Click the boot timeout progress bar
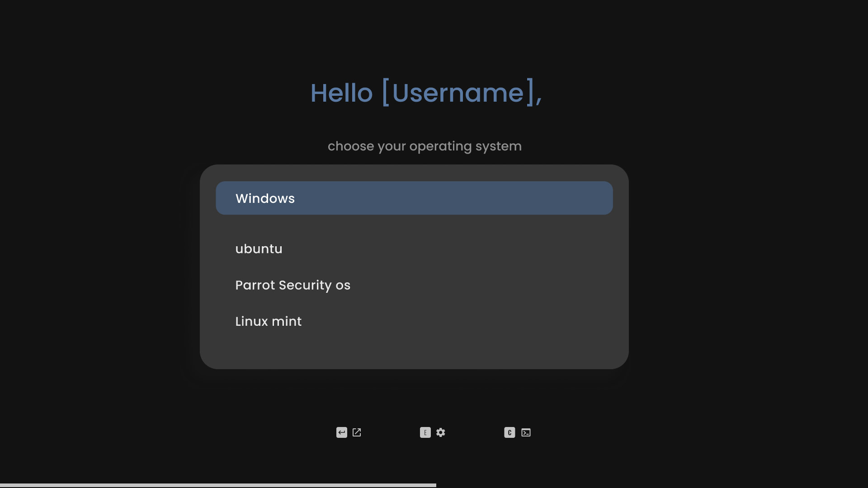Viewport: 868px width, 488px height. click(x=217, y=485)
